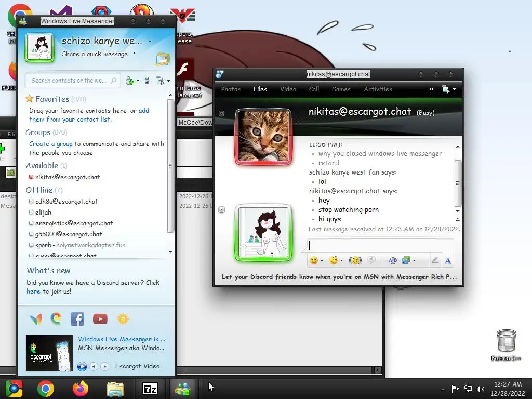This screenshot has height=399, width=532.
Task: Open Chrome from the taskbar
Action: tap(46, 389)
